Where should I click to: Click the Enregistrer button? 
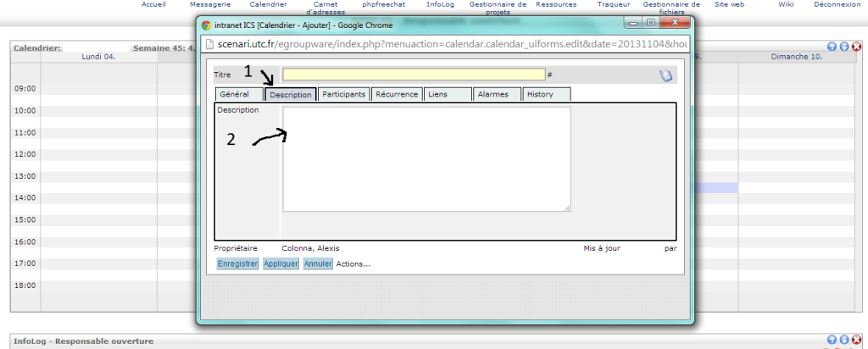click(237, 263)
